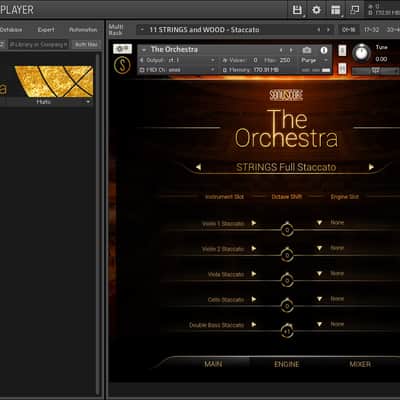Screen dimensions: 400x400
Task: Adjust Violin 1 octave shift dial
Action: click(287, 230)
